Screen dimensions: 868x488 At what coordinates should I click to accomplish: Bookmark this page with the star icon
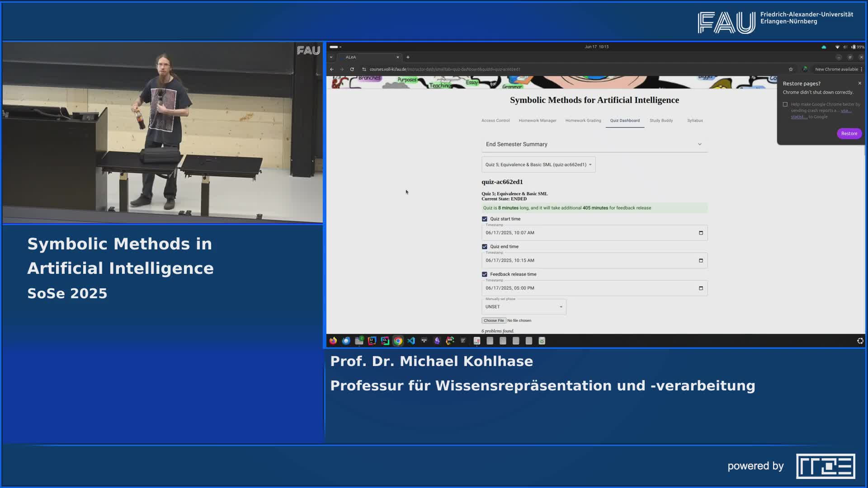click(791, 69)
